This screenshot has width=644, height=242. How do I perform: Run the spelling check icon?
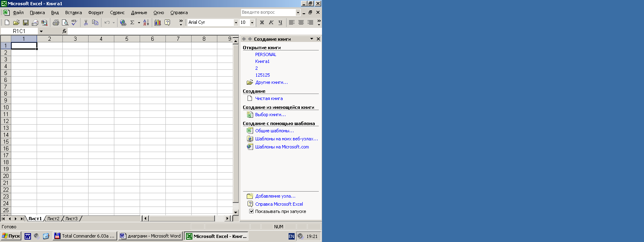(x=74, y=23)
